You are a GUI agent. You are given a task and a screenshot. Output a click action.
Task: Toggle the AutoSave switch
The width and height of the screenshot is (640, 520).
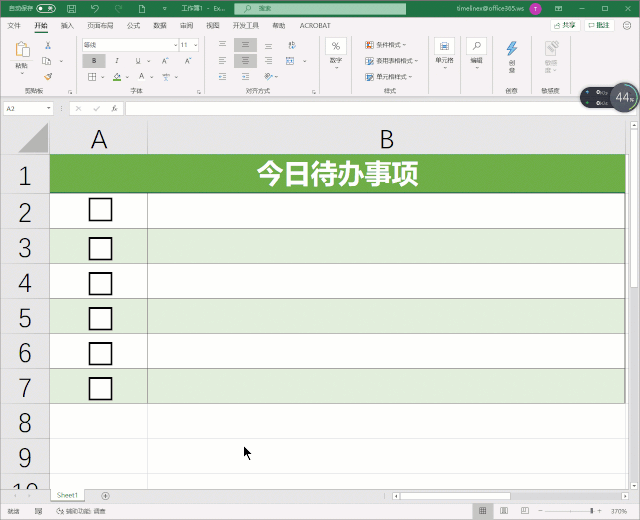pyautogui.click(x=46, y=8)
